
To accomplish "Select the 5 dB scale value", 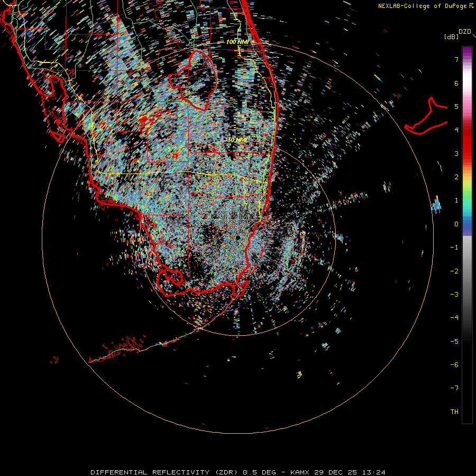I will coord(456,106).
